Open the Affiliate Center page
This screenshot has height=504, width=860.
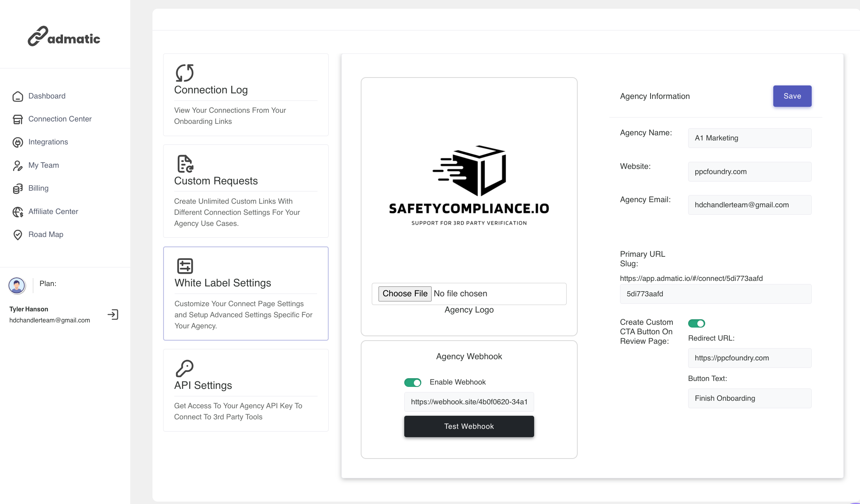click(53, 212)
